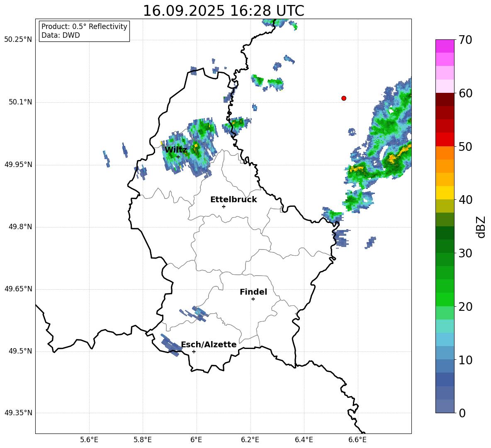The image size is (491, 448).
Task: Click the Findel city label
Action: [x=253, y=292]
